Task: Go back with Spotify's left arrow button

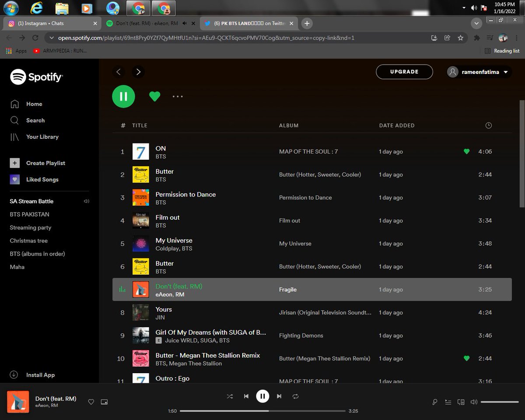Action: coord(119,72)
